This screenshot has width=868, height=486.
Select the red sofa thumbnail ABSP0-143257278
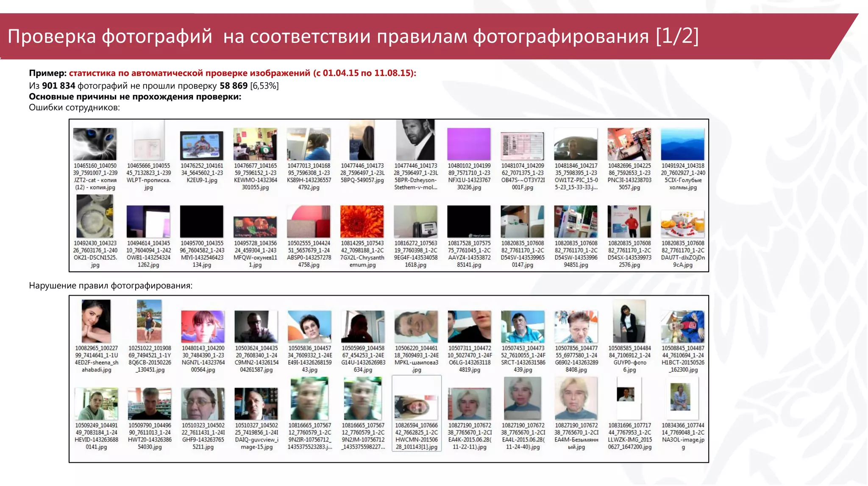(309, 221)
